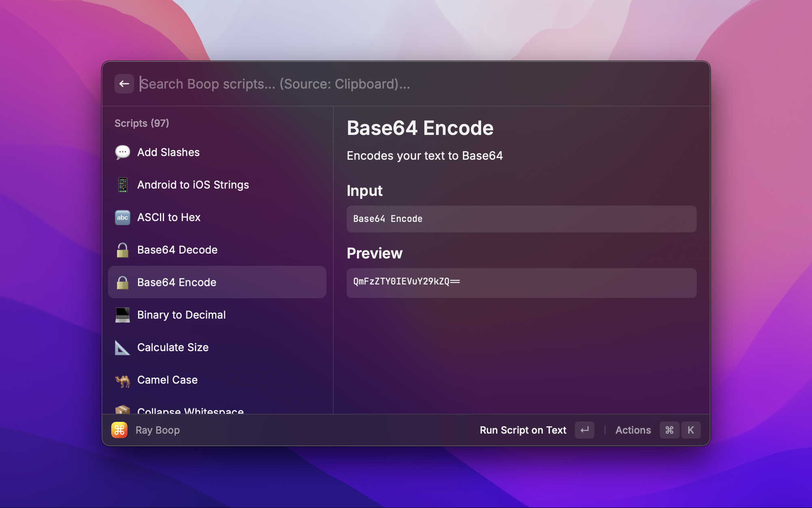Click the padlock icon on Base64 Encode row

[x=122, y=282]
